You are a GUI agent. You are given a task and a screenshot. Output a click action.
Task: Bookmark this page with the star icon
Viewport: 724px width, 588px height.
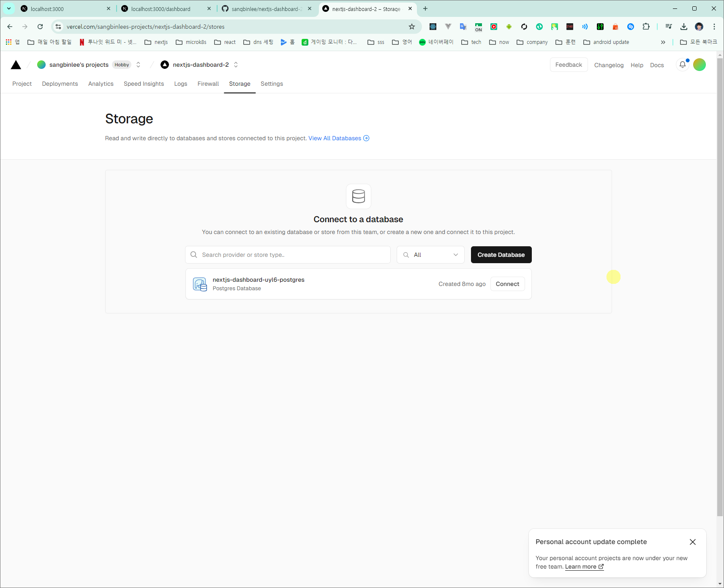click(412, 27)
